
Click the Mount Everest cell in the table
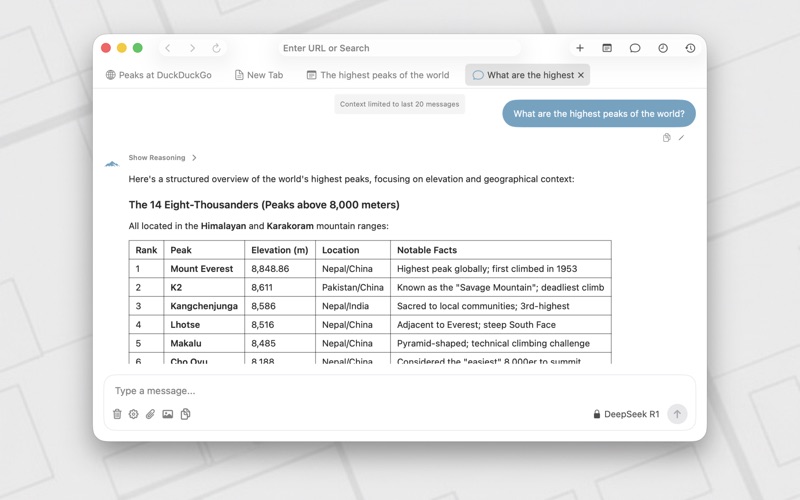tap(204, 268)
